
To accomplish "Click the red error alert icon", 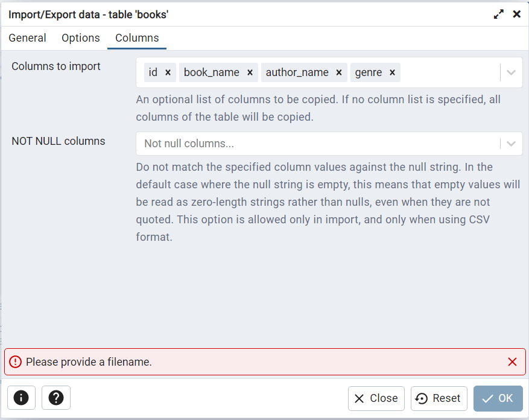I will [x=15, y=362].
